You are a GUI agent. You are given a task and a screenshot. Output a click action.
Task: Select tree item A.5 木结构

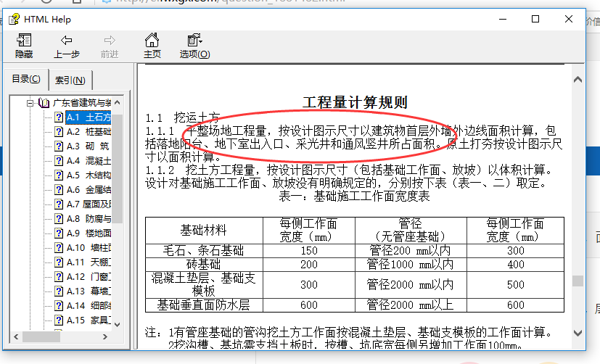89,175
